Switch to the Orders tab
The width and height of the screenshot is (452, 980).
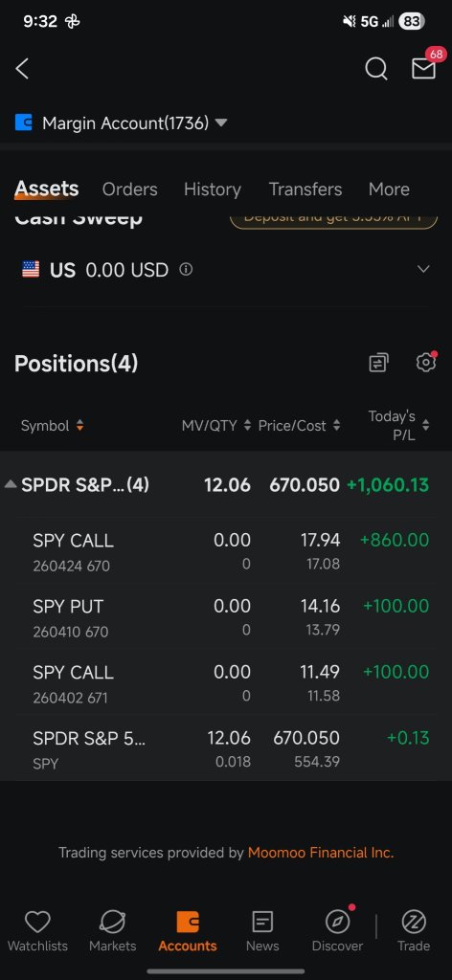(x=129, y=189)
